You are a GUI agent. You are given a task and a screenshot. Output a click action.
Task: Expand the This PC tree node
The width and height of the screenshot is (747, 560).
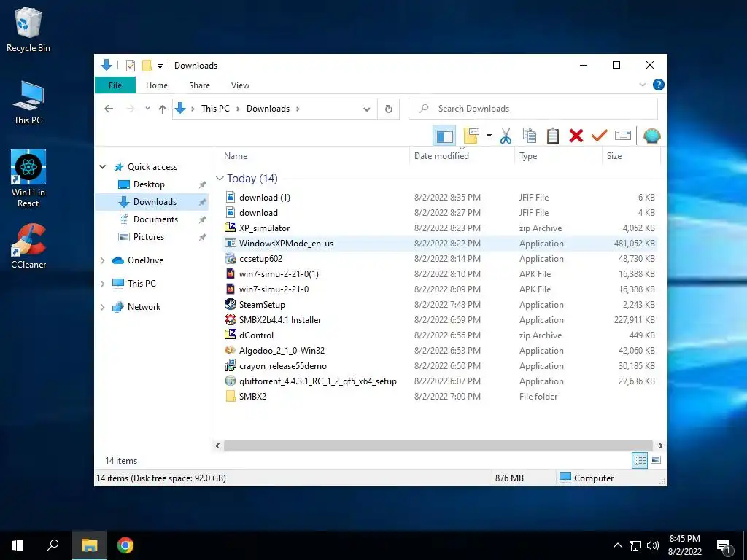click(x=102, y=284)
